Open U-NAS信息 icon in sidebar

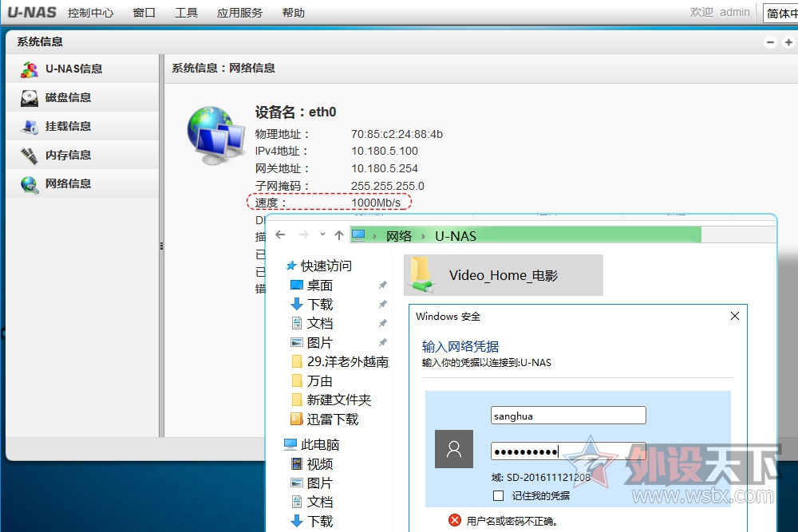pos(30,69)
